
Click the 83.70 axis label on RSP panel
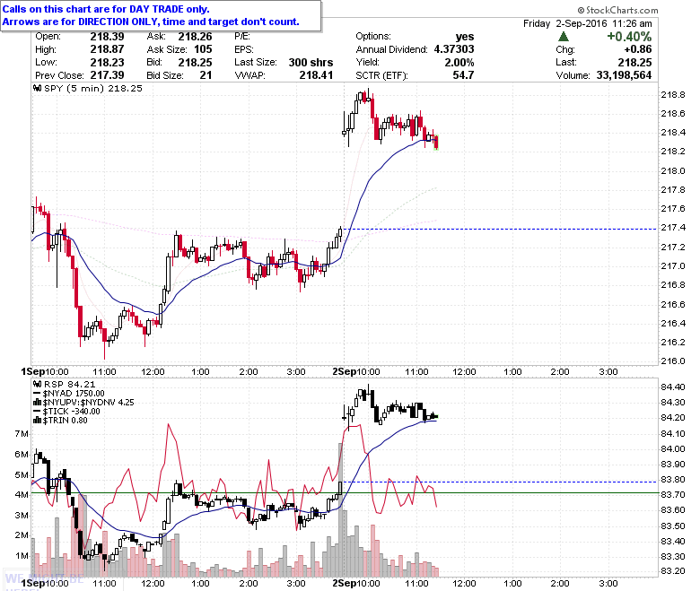click(673, 495)
